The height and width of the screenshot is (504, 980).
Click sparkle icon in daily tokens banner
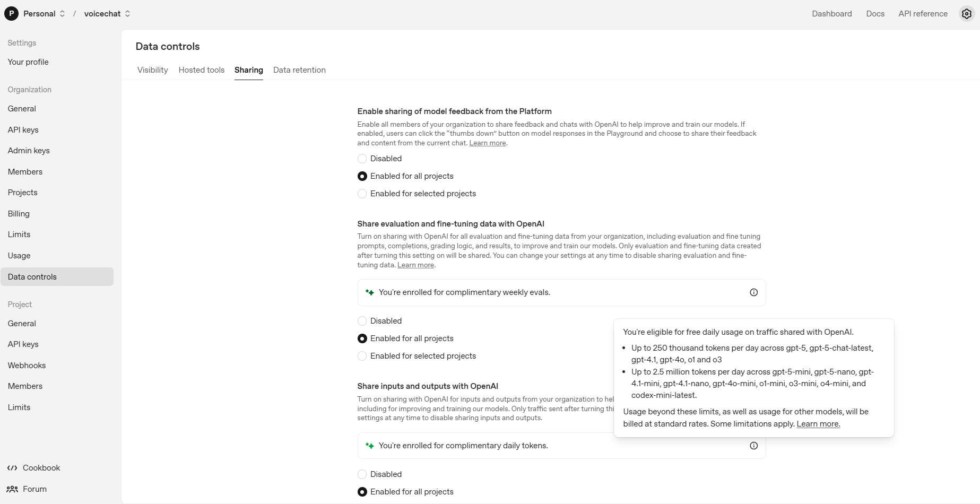[x=370, y=446]
